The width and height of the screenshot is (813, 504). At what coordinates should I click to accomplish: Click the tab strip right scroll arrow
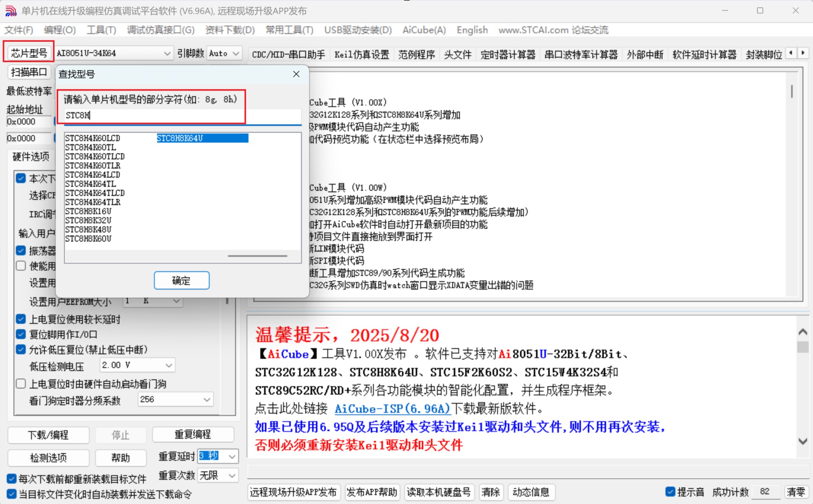click(803, 53)
